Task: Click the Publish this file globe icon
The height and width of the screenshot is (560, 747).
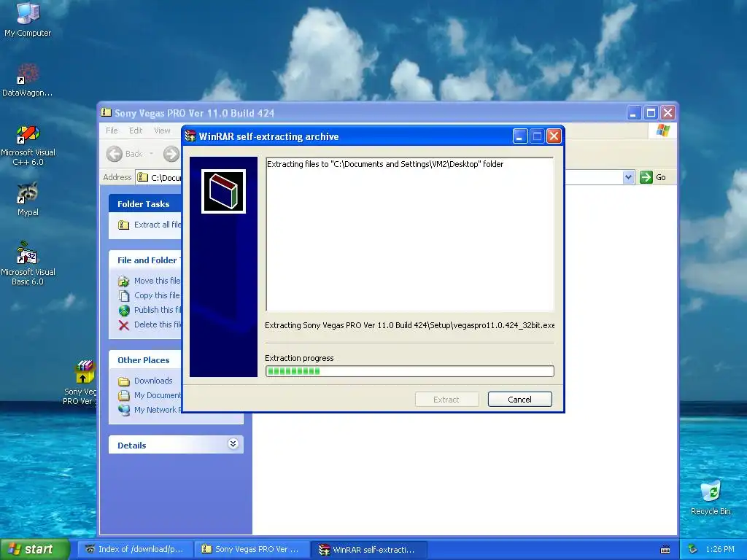Action: click(x=124, y=311)
